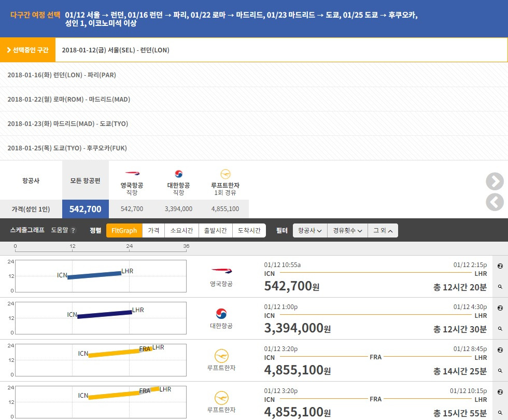Click 총 15시간 55분 duration text
This screenshot has width=508, height=420.
point(460,413)
